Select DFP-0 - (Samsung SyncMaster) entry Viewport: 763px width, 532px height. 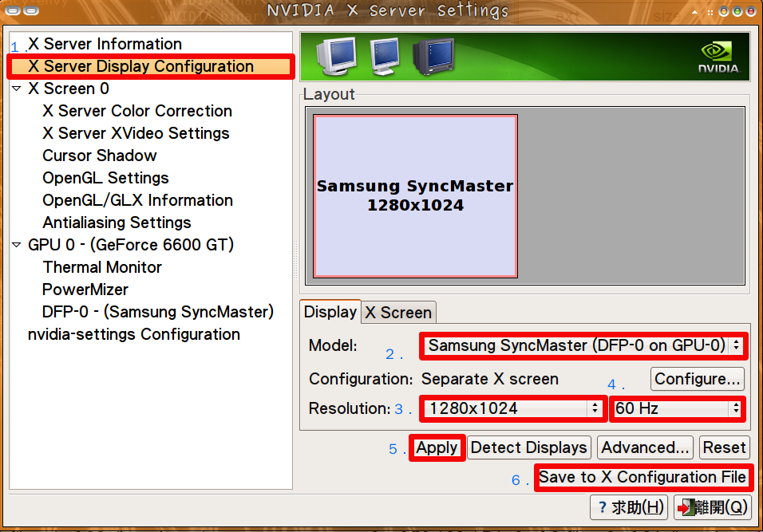click(158, 312)
